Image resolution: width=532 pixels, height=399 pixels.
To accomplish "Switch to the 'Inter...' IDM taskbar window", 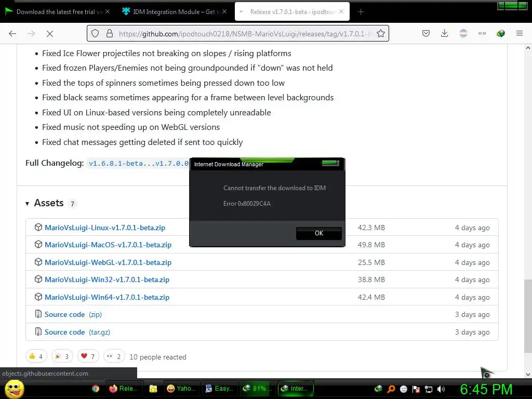I will pos(295,389).
